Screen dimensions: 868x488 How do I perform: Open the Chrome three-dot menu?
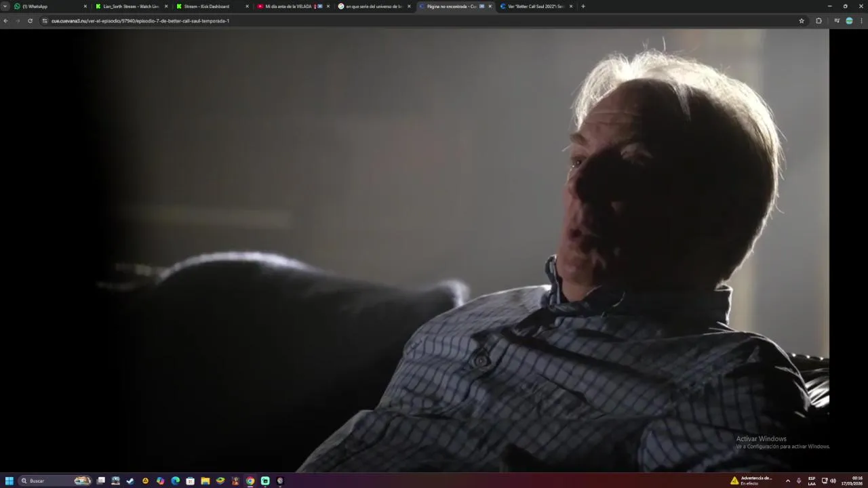click(861, 21)
